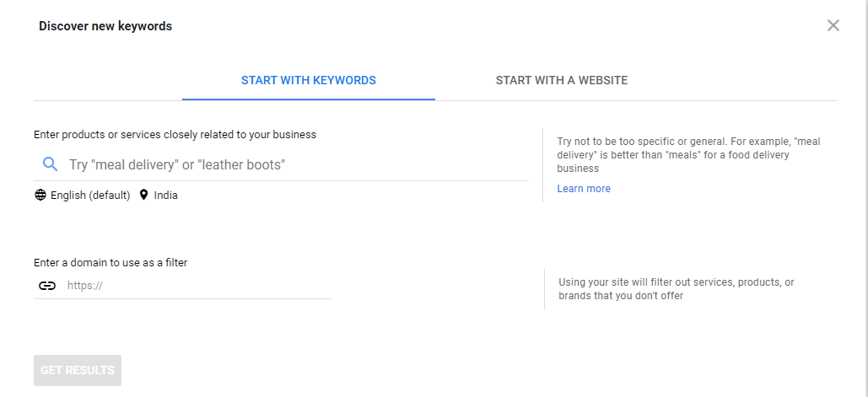Click 'Enter a domain to use as a filter' label

pyautogui.click(x=111, y=263)
